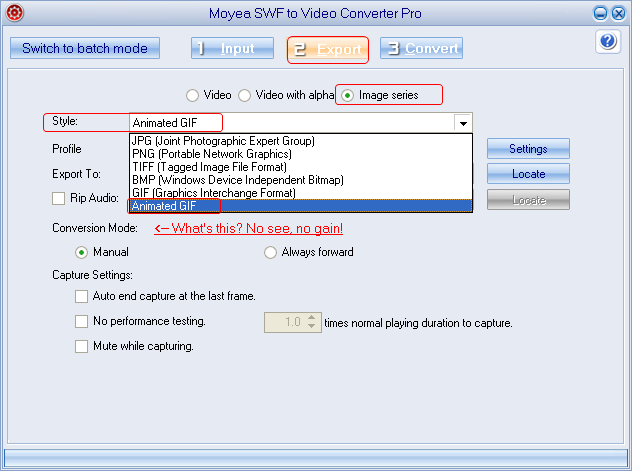Click the Style combo box field
632x471 pixels.
click(301, 122)
